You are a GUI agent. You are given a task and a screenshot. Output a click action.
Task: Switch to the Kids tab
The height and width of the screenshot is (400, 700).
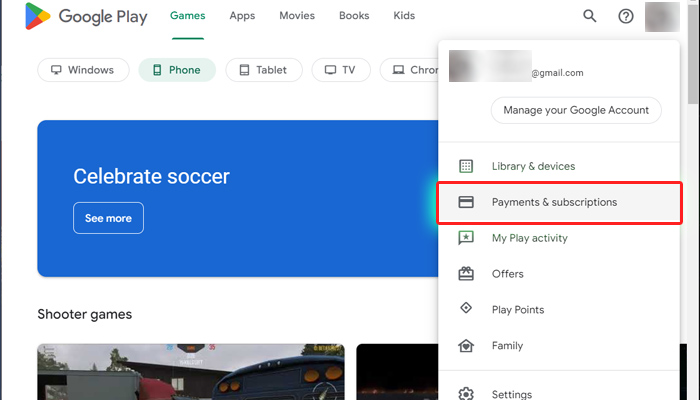coord(404,16)
